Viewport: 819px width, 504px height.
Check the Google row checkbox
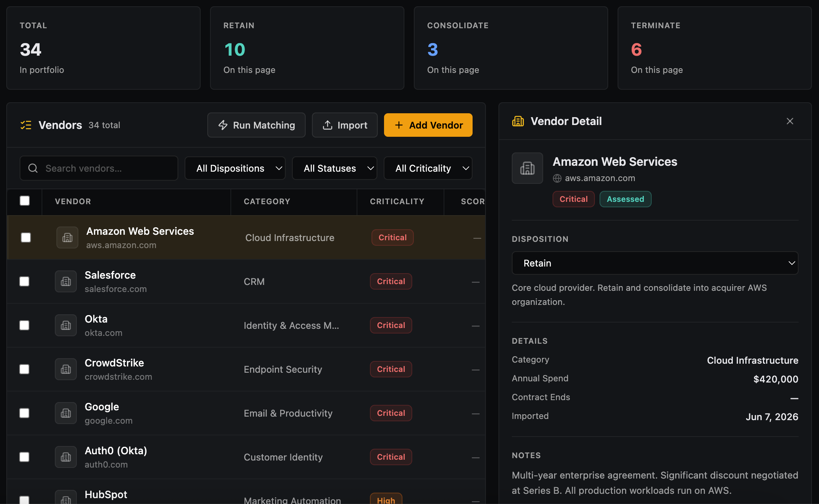[x=24, y=413]
